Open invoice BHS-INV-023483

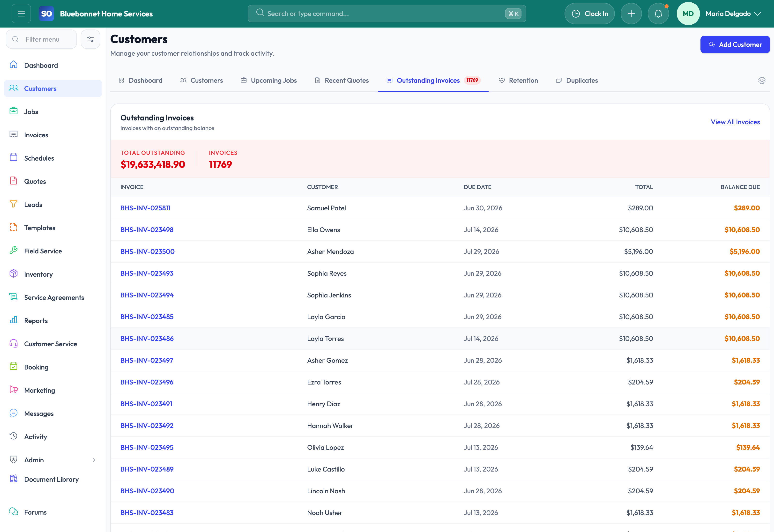tap(147, 513)
